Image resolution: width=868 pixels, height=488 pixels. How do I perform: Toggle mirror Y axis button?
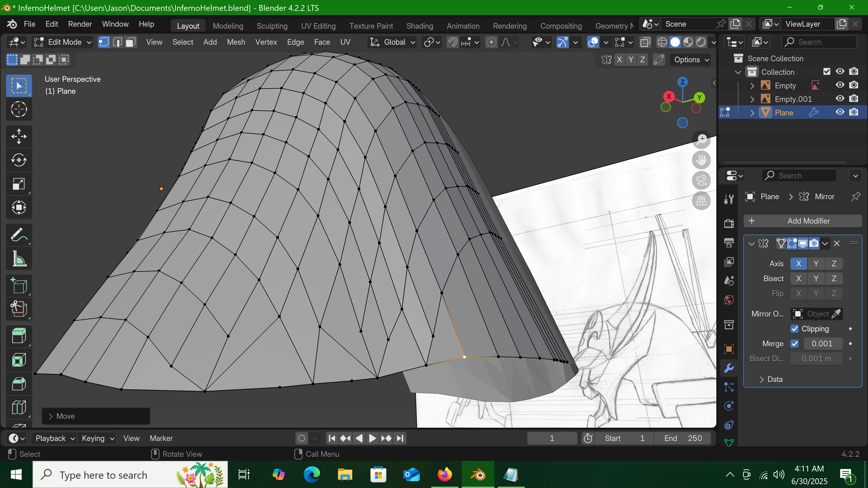tap(816, 264)
